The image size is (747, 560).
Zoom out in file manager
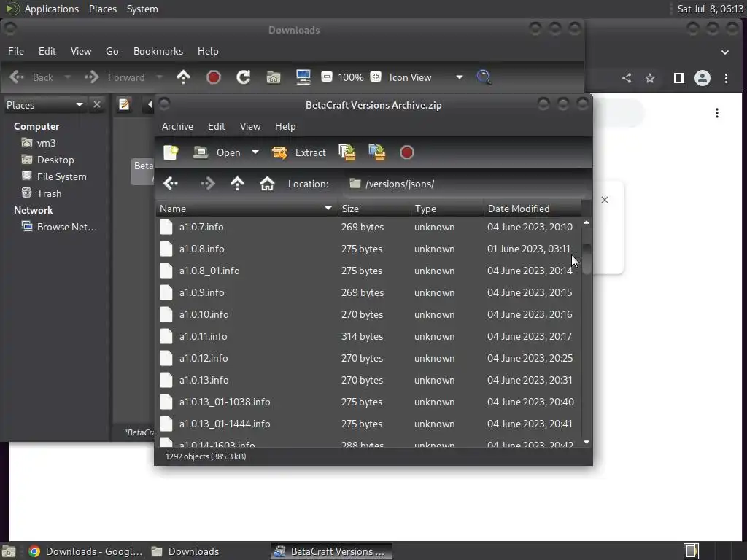click(327, 77)
